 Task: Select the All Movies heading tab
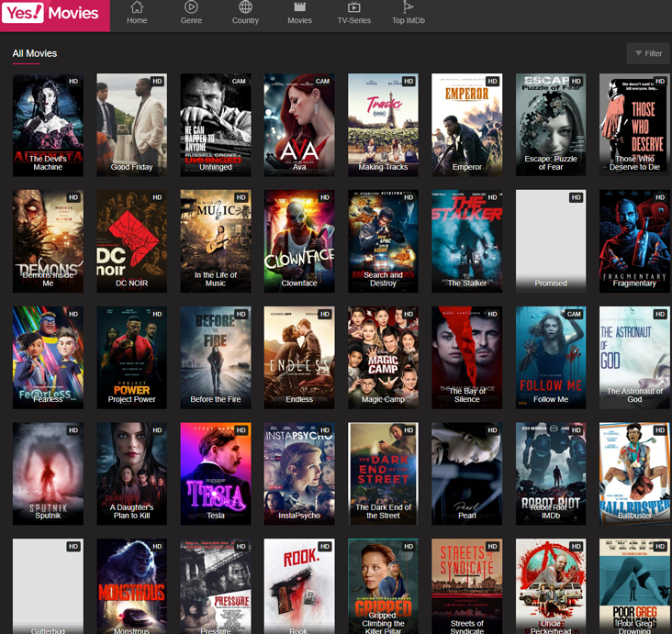click(35, 53)
